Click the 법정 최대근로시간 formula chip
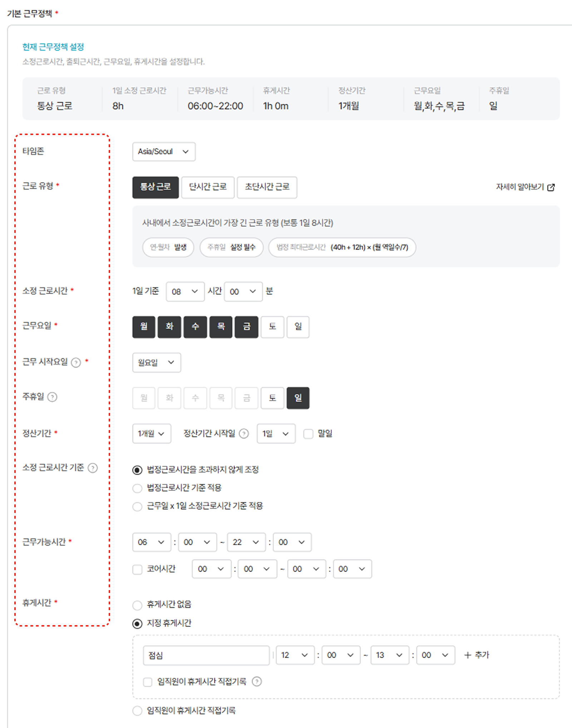 coord(342,247)
